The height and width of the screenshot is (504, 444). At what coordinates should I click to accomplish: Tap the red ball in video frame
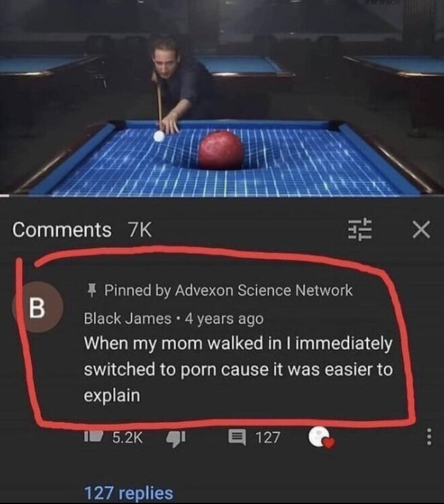[221, 150]
